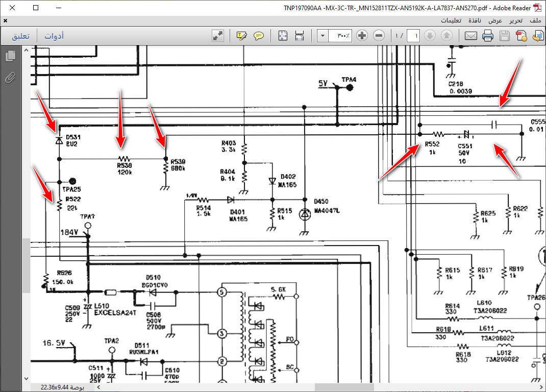Open the تحرير (Edit) menu
The image size is (546, 392).
(x=516, y=20)
